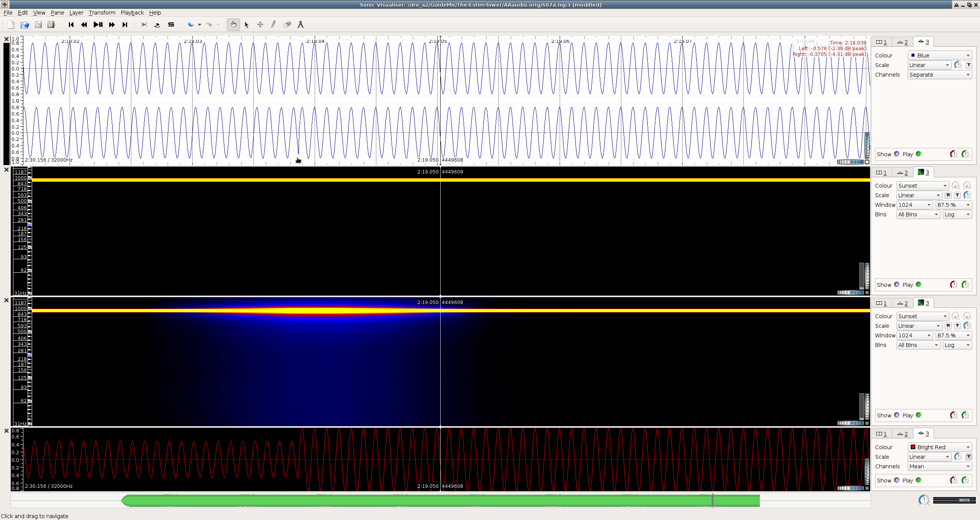Open the Bright Red colour dropdown
Image resolution: width=980 pixels, height=520 pixels.
click(x=940, y=447)
